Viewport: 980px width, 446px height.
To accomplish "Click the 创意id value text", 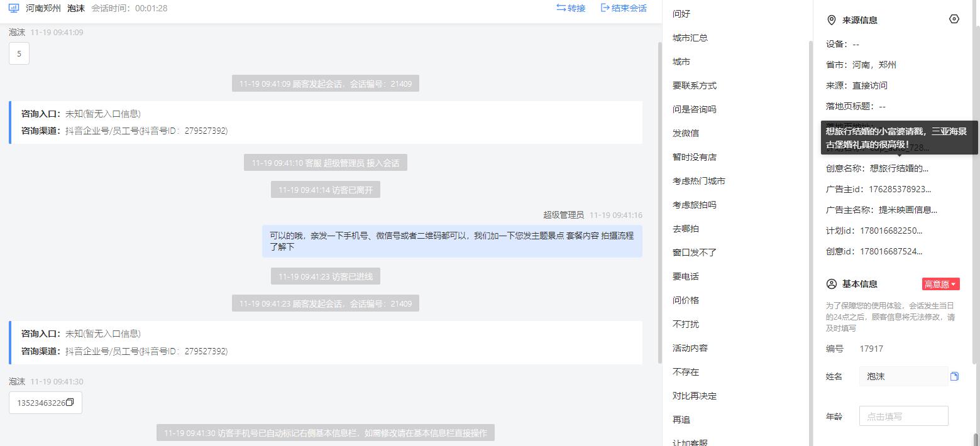I will pos(891,251).
